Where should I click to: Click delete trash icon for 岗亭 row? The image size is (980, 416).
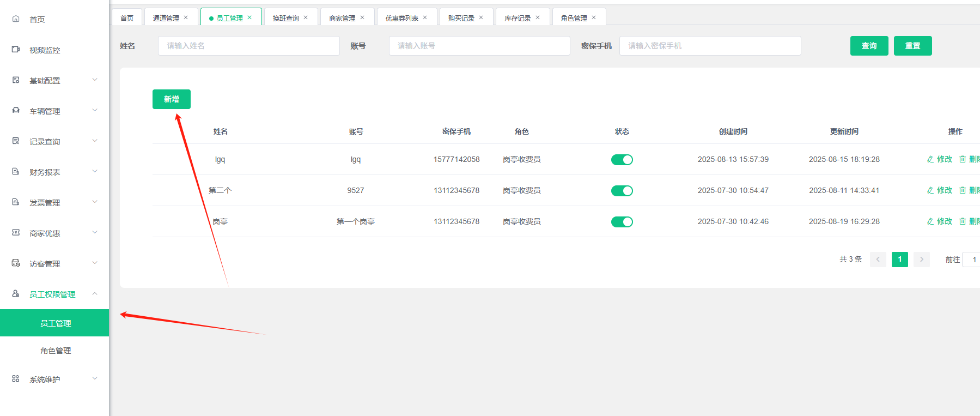click(963, 221)
